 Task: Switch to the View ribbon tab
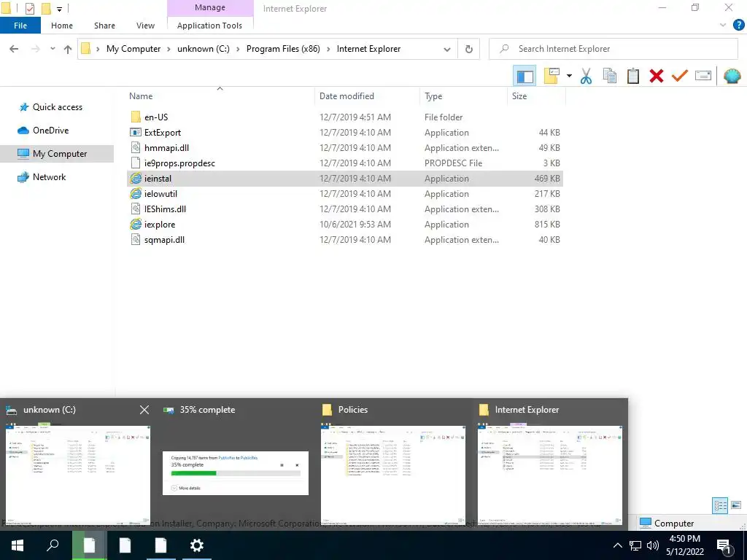[x=145, y=26]
